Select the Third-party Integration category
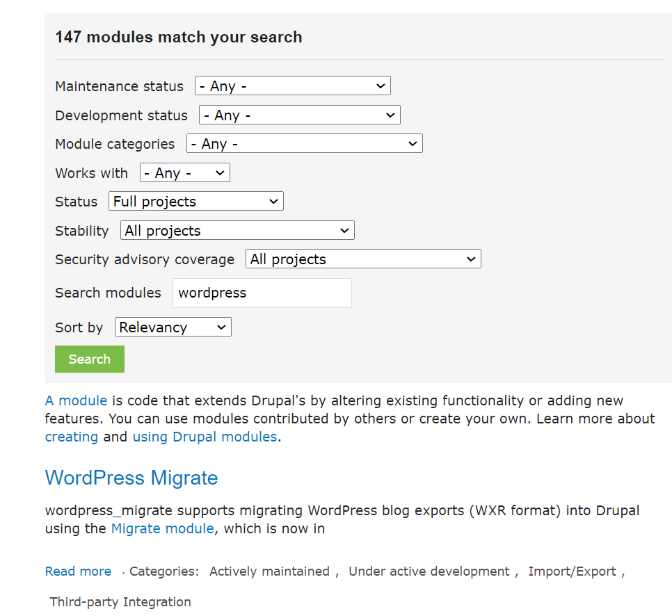672x616 pixels. click(120, 602)
